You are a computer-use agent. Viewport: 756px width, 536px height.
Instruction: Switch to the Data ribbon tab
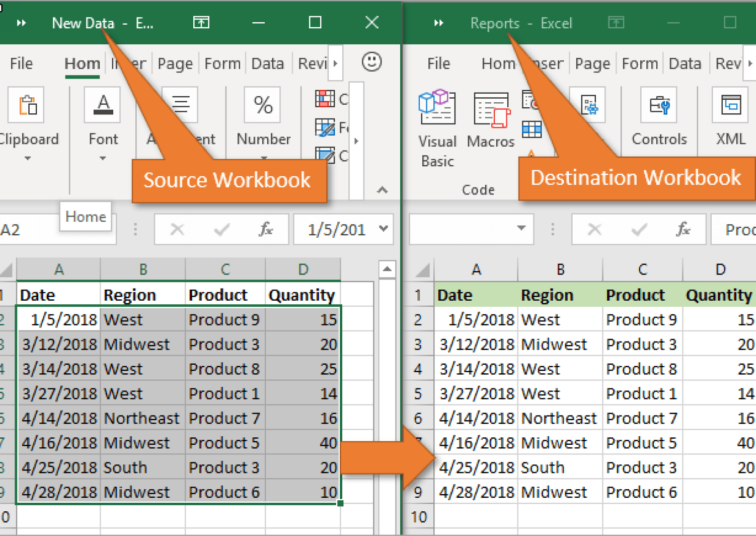267,63
